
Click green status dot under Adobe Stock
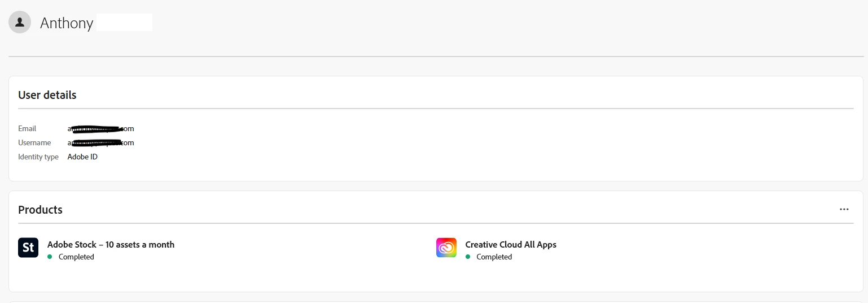[50, 257]
